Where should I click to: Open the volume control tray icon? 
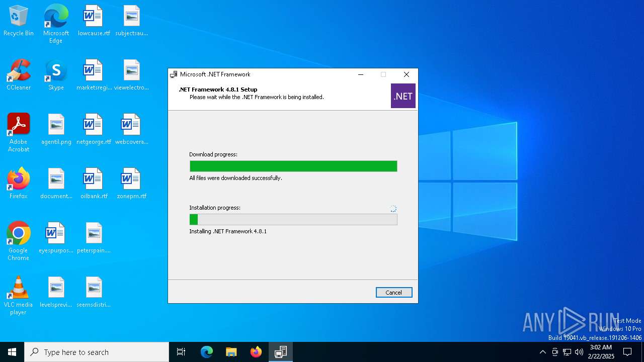point(579,352)
